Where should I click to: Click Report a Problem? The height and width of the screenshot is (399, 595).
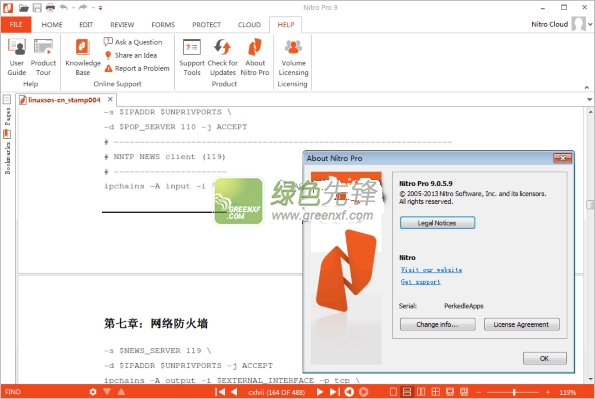coord(137,68)
